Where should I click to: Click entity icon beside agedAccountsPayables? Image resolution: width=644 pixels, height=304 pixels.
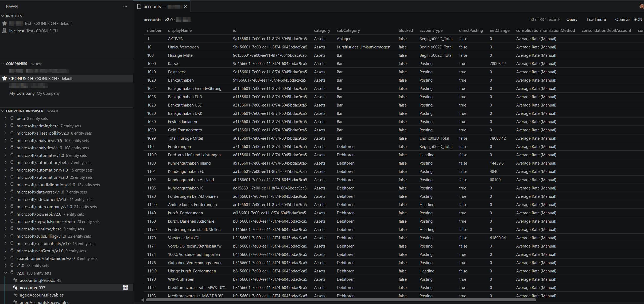(x=15, y=295)
